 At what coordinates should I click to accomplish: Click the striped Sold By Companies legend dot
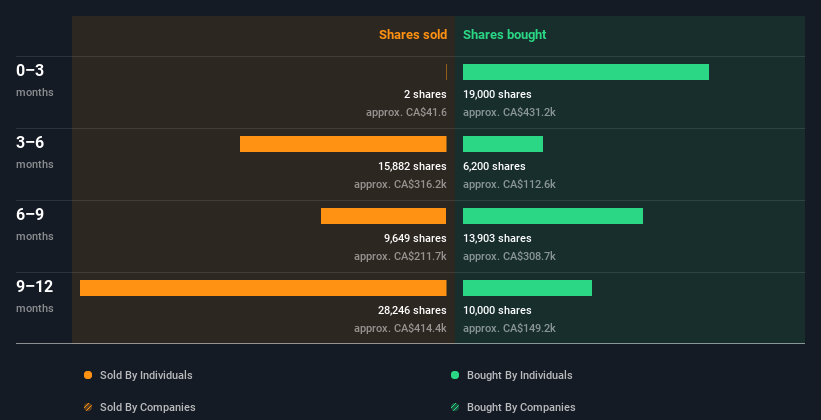[88, 407]
